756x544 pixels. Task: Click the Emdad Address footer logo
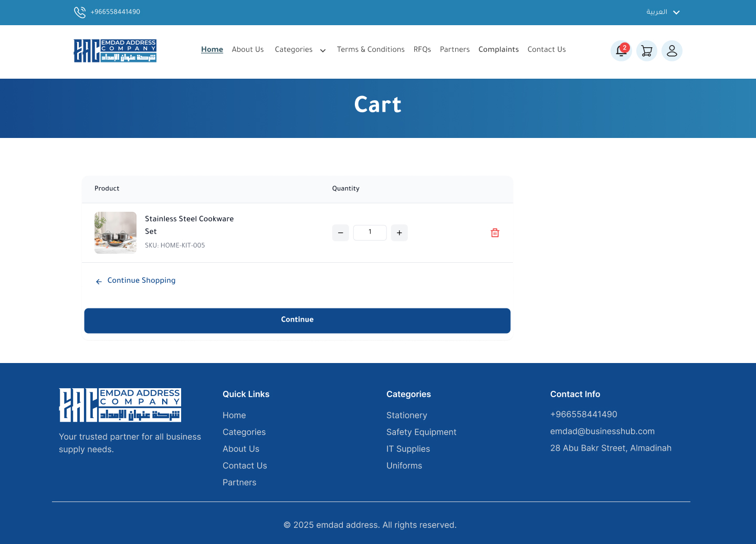(x=120, y=405)
